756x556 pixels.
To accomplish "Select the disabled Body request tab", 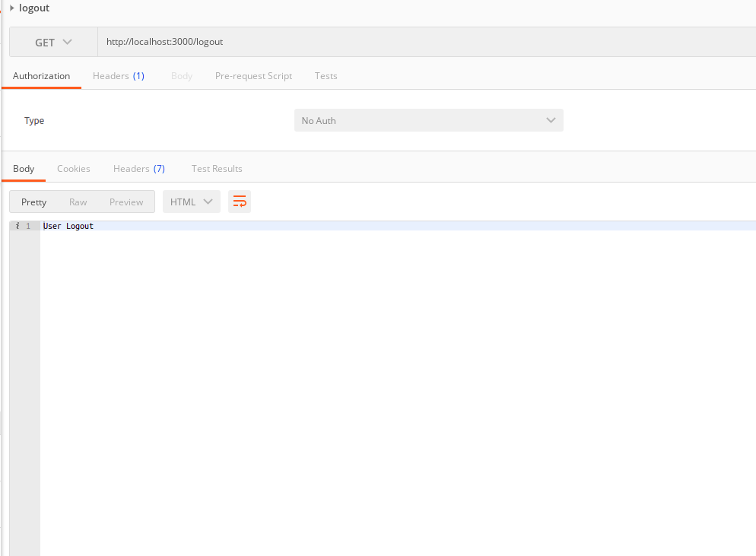I will 182,76.
